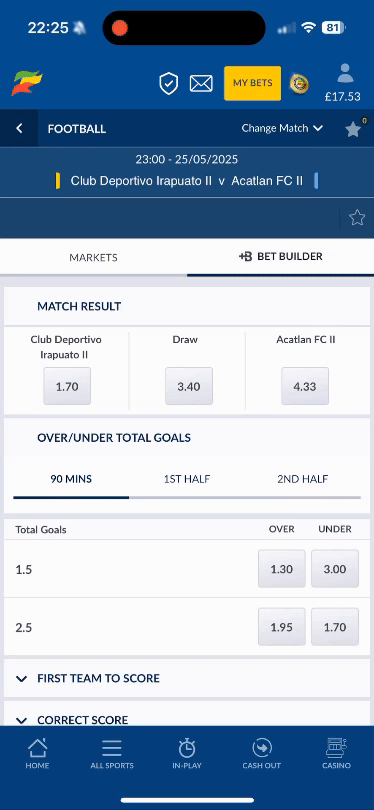Screen dimensions: 374x810
Task: Switch to the Markets tab
Action: point(94,257)
